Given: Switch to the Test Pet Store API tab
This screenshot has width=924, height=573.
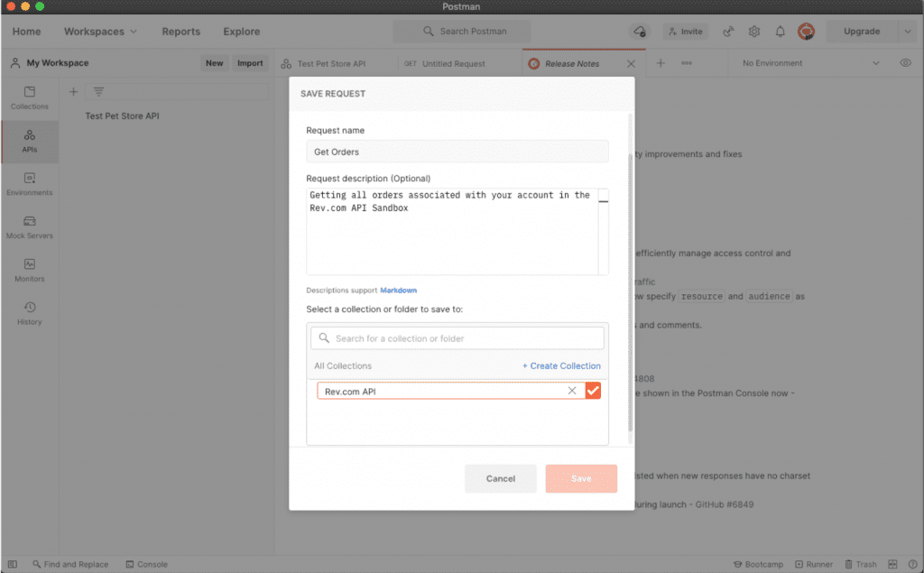Looking at the screenshot, I should point(330,64).
